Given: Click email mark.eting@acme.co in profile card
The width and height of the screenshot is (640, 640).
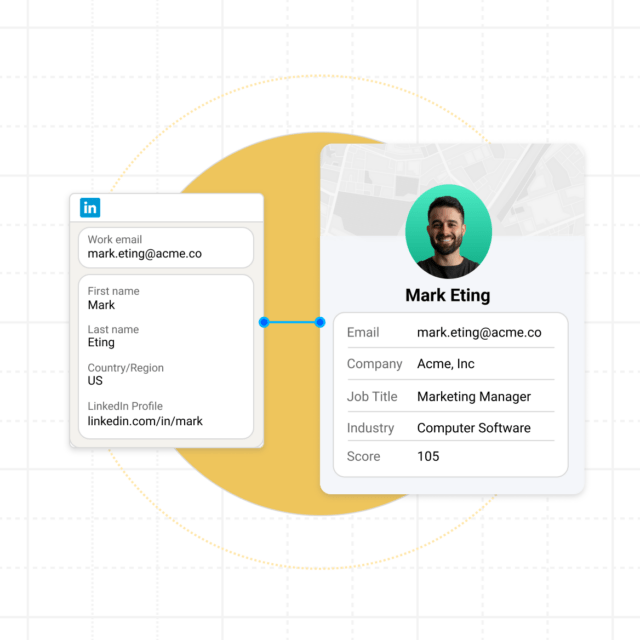Looking at the screenshot, I should (x=479, y=333).
